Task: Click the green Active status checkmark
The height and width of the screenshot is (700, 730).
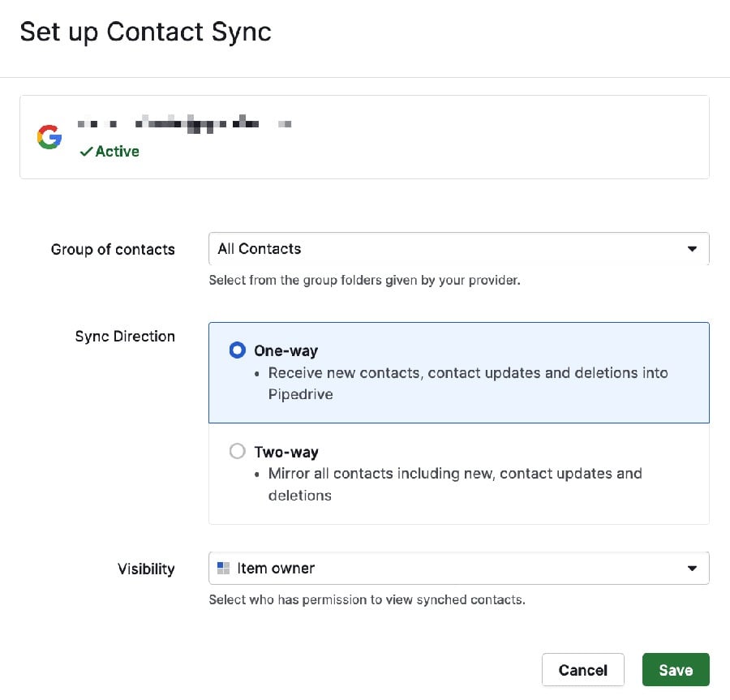Action: coord(84,151)
